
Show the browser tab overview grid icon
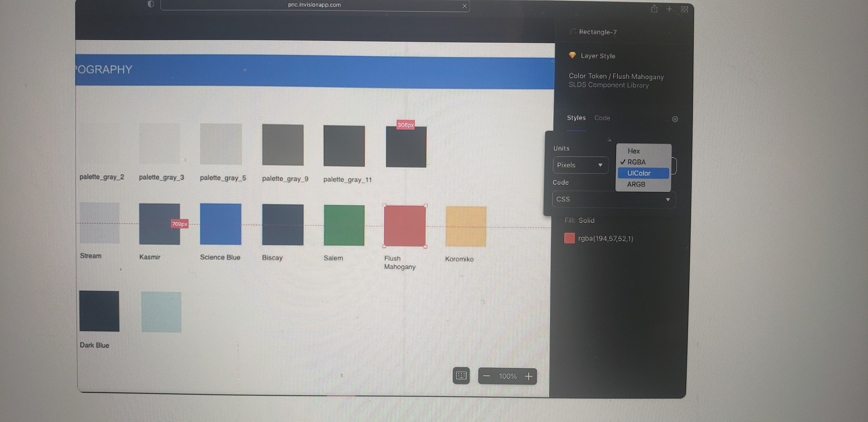coord(684,9)
